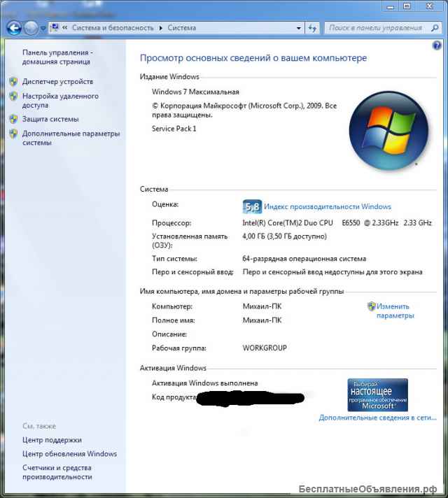
Task: Click the shield icon beside 'Защита системы'
Action: click(x=13, y=119)
